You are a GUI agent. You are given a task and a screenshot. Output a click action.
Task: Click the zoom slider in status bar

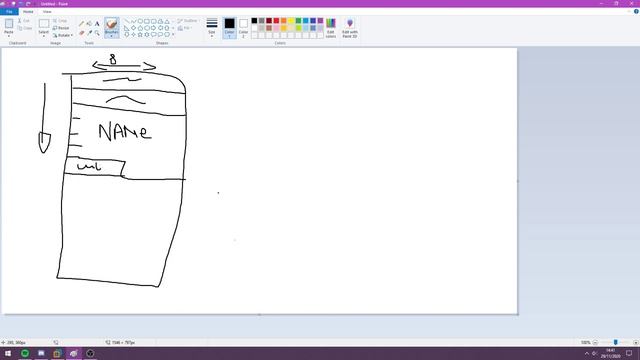tap(616, 342)
